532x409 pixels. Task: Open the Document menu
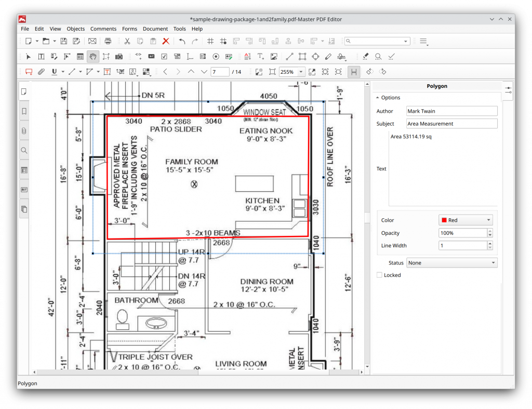point(155,29)
